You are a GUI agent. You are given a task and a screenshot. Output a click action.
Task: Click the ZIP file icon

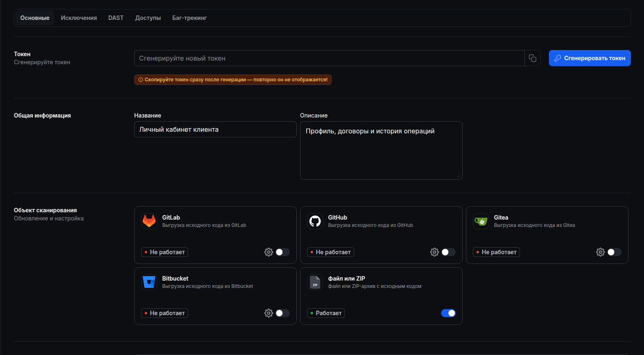point(315,282)
